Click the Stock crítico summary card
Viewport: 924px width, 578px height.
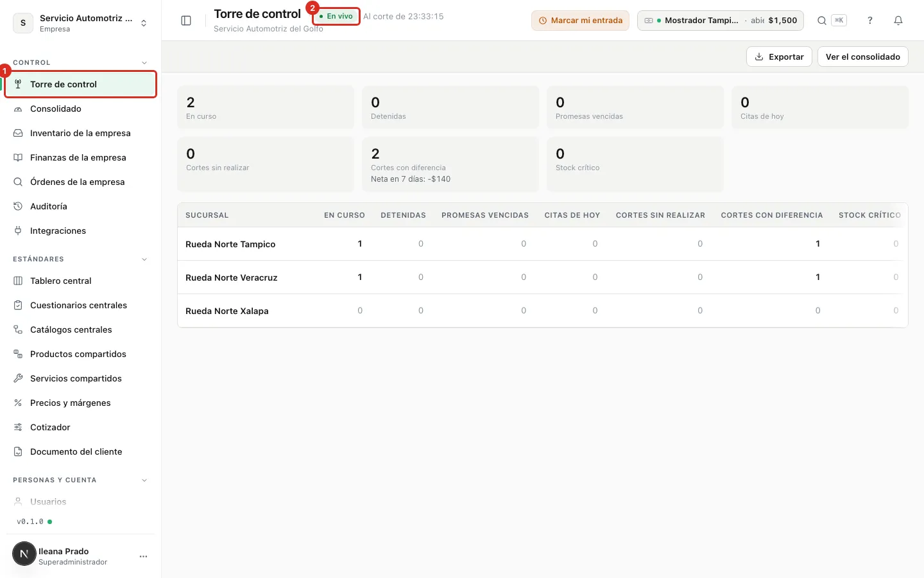pos(635,164)
